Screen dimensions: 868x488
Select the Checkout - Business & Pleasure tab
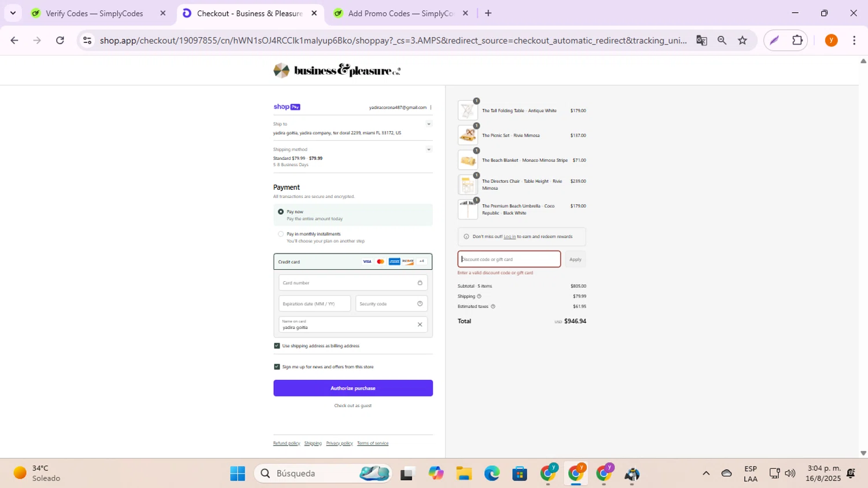pyautogui.click(x=249, y=13)
